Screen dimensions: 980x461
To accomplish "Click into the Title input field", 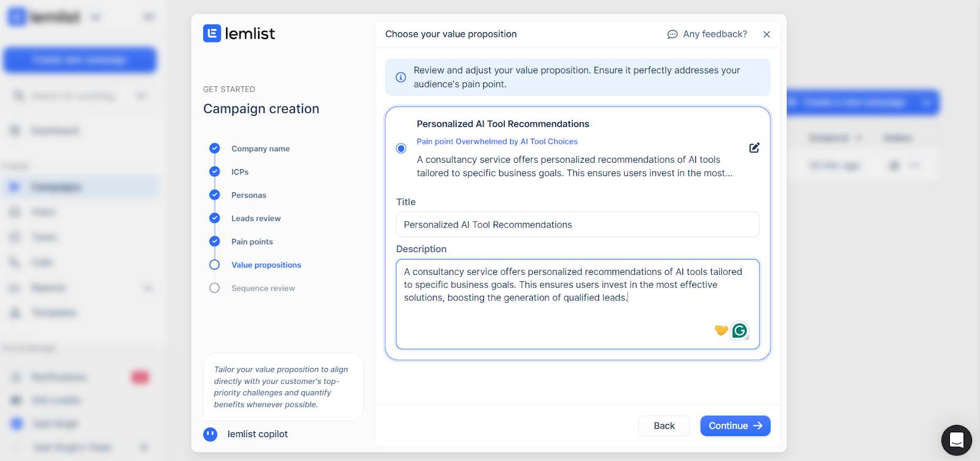I will (x=578, y=225).
